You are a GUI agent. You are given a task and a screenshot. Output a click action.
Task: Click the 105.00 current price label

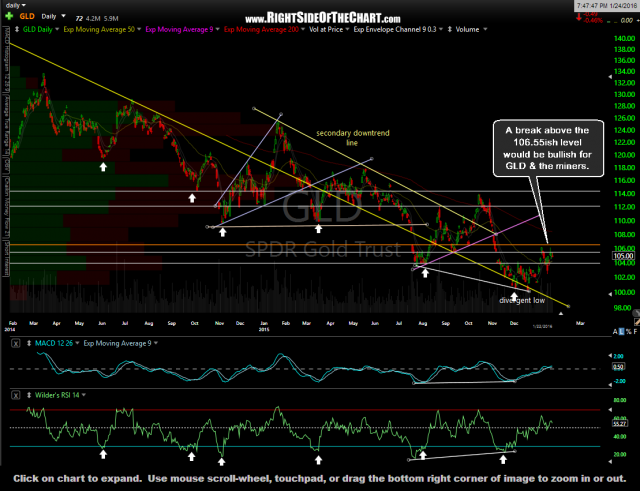624,256
